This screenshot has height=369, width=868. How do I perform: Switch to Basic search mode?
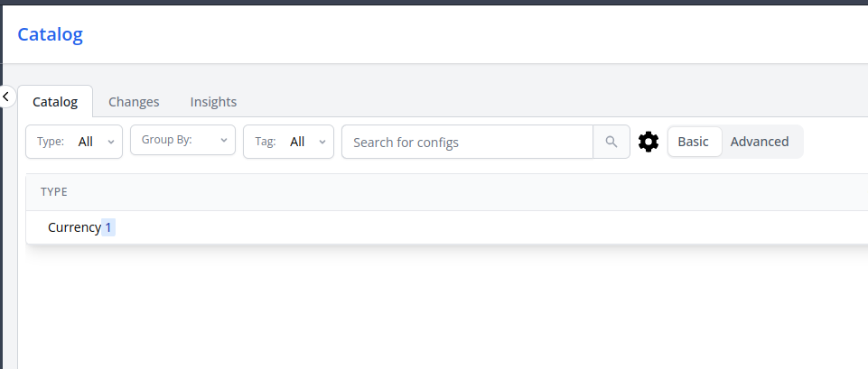pyautogui.click(x=694, y=142)
